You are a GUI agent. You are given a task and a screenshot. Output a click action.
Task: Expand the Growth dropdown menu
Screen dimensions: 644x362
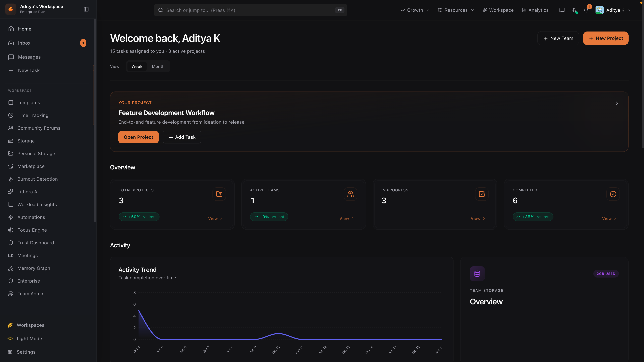pyautogui.click(x=415, y=10)
